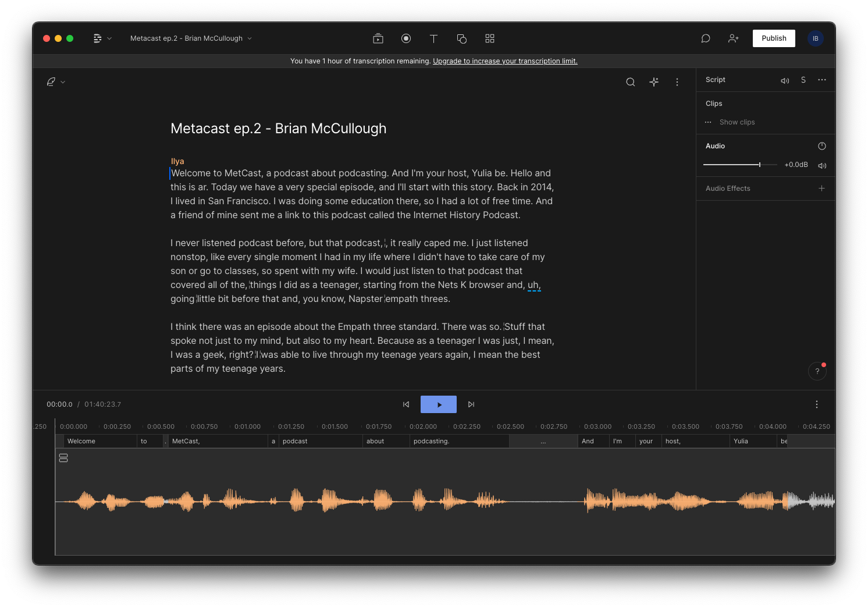This screenshot has height=608, width=868.
Task: Click the invite collaborator icon
Action: (x=734, y=38)
